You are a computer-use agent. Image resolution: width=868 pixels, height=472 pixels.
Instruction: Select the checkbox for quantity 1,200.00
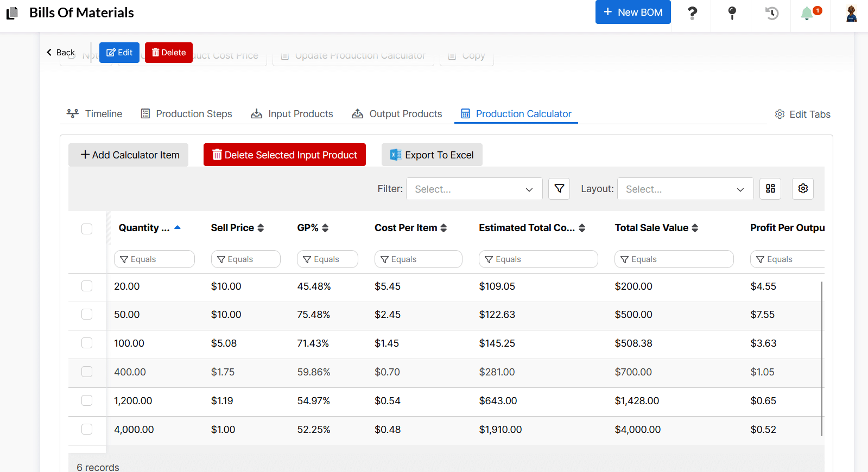(x=87, y=400)
